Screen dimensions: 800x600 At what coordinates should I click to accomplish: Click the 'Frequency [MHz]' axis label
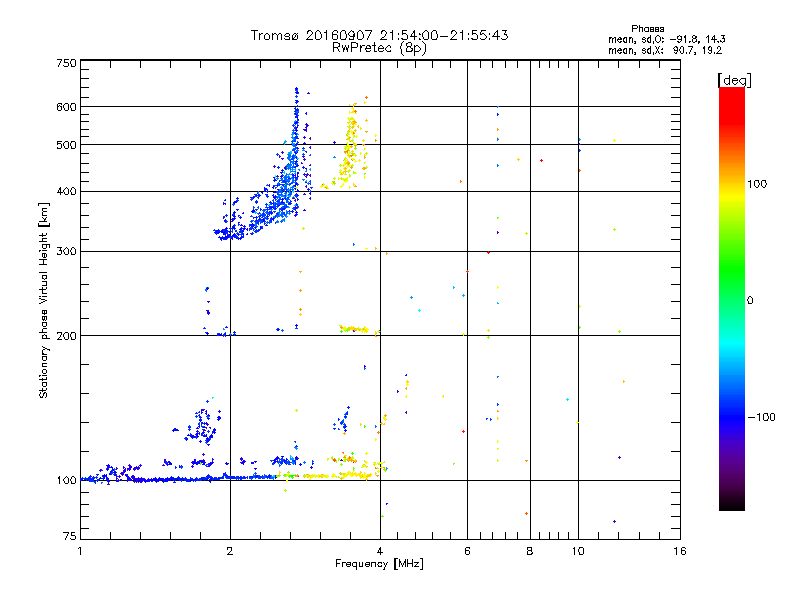(x=379, y=564)
